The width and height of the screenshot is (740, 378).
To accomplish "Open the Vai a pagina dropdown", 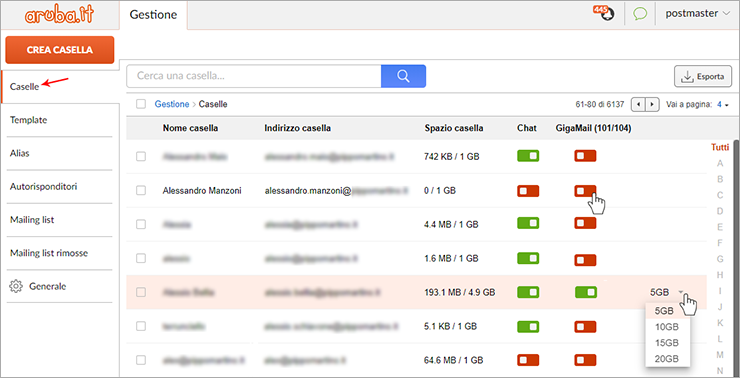I will 723,104.
